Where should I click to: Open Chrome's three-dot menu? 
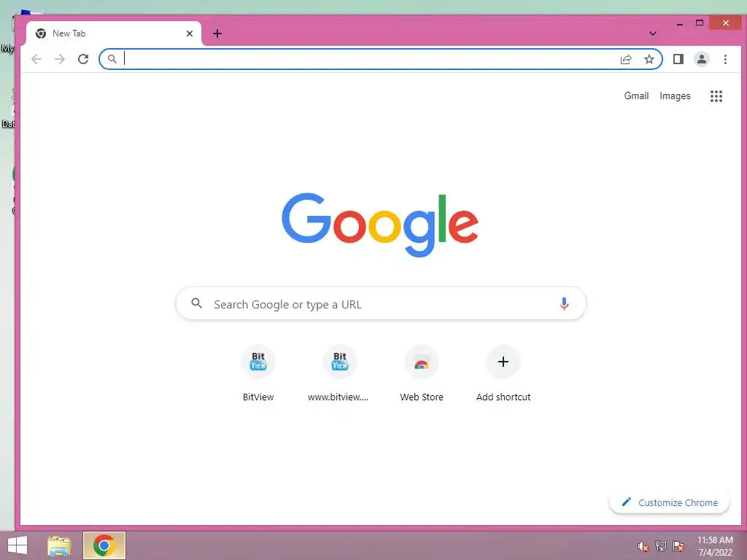[x=725, y=59]
